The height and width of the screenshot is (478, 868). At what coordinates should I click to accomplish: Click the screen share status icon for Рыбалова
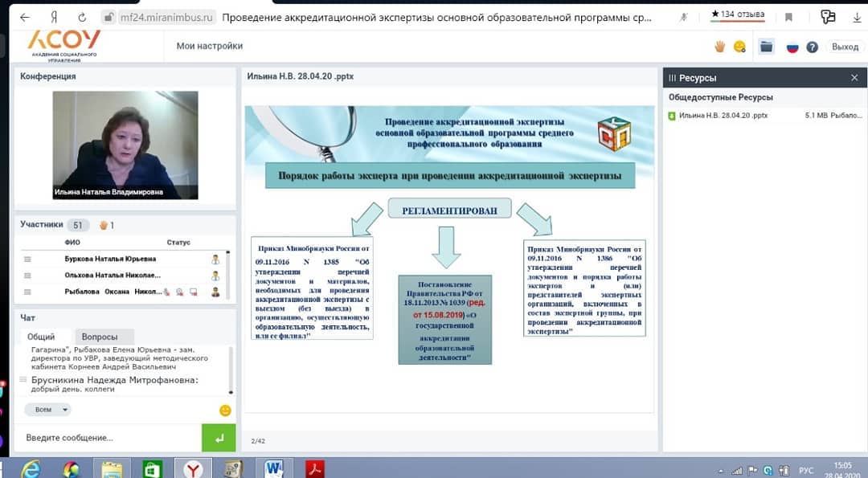coord(193,292)
